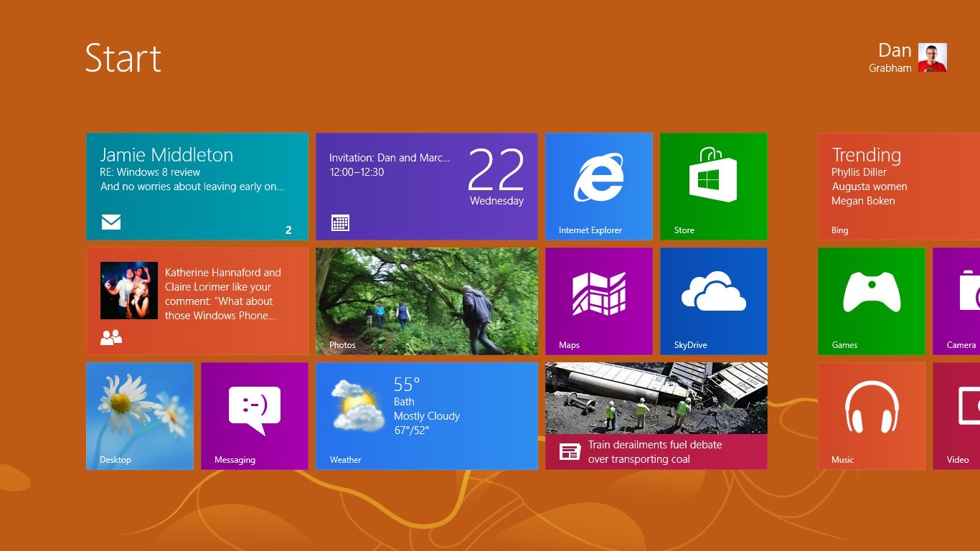This screenshot has height=551, width=980.
Task: Open the Maps app
Action: click(598, 301)
